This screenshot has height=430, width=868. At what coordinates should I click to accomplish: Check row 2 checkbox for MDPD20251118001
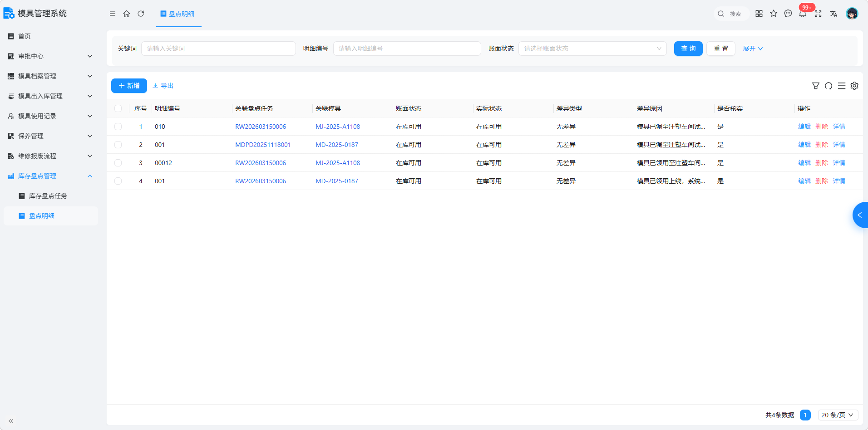[x=118, y=145]
